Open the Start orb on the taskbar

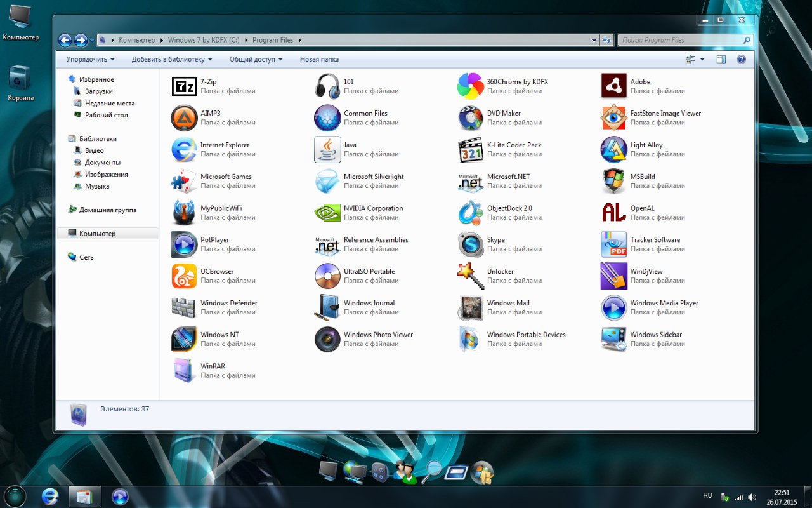[x=15, y=496]
